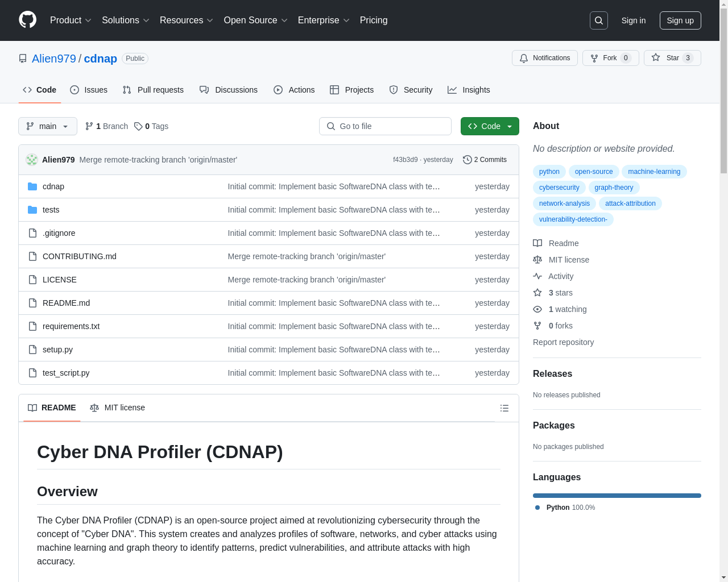The height and width of the screenshot is (582, 728).
Task: Click the requirements.txt file icon
Action: [x=32, y=326]
